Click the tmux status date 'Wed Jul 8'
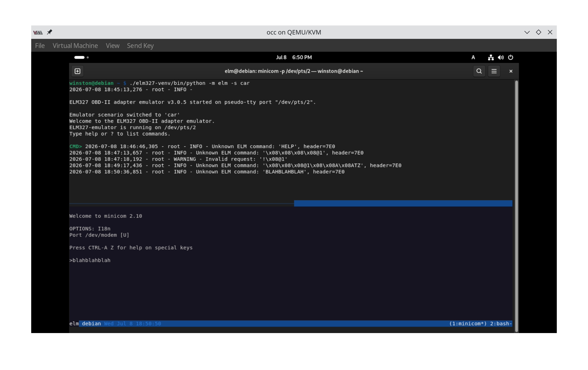The height and width of the screenshot is (370, 588). tap(118, 323)
